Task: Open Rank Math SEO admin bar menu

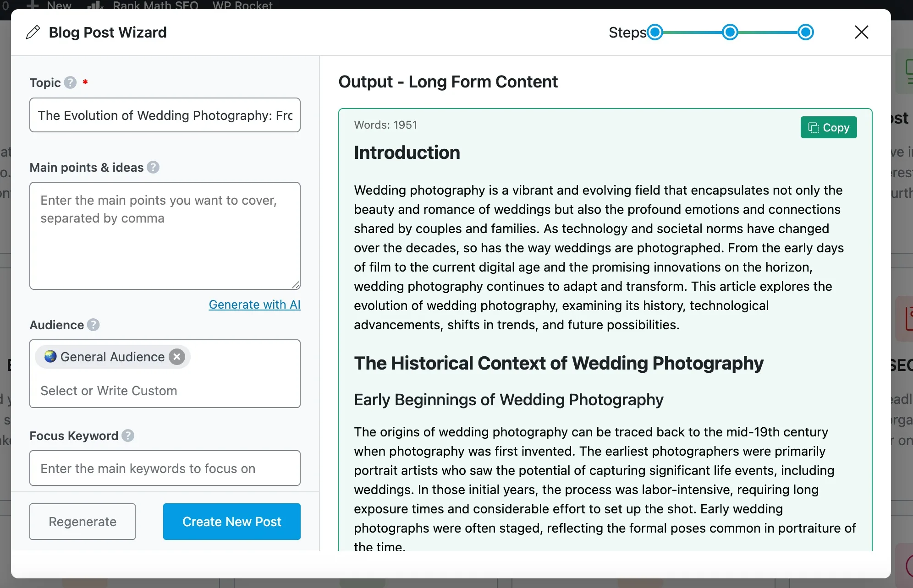Action: (155, 5)
